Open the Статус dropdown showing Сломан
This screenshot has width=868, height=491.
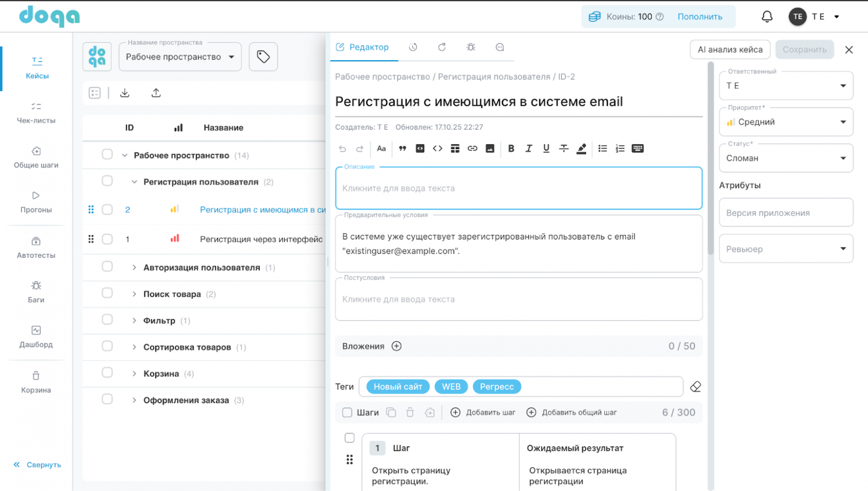[786, 158]
